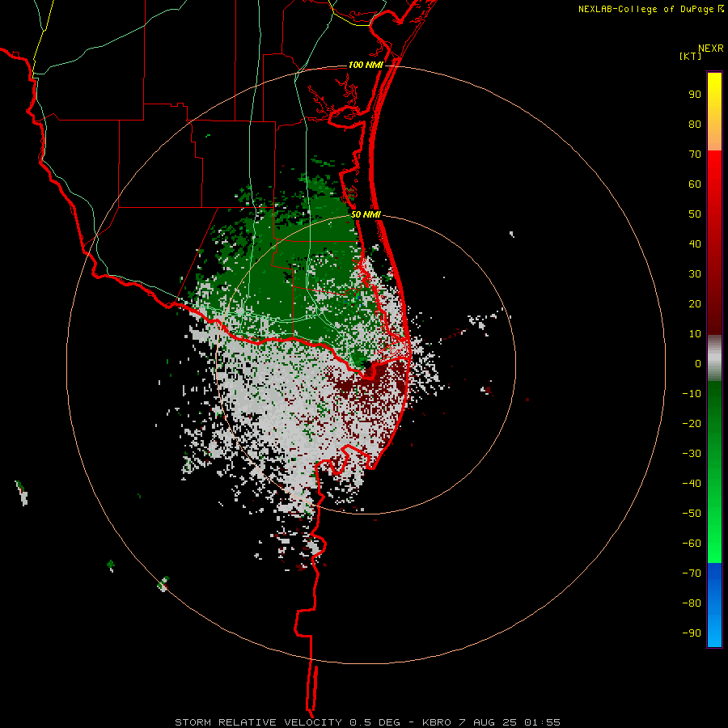Click the bright green segment of the color bar
The height and width of the screenshot is (728, 728).
click(x=714, y=472)
